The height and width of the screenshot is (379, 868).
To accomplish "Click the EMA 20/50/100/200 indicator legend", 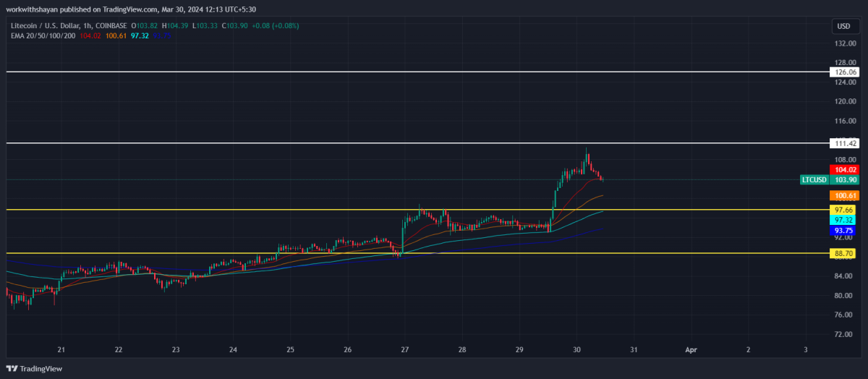I will 43,35.
